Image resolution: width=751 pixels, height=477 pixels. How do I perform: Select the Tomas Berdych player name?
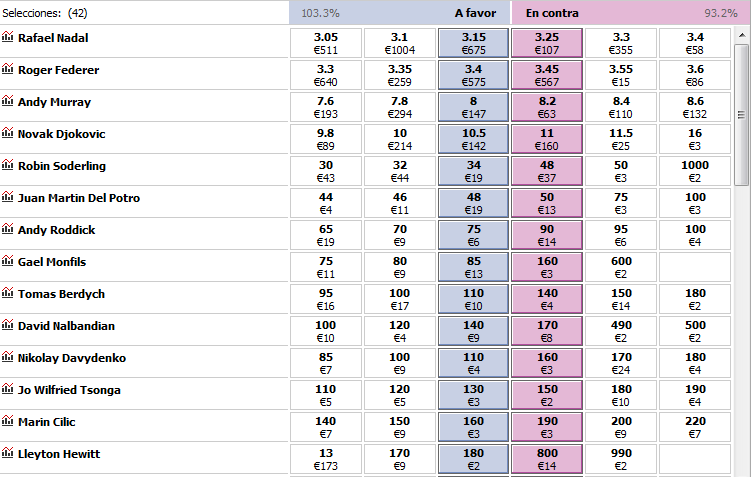[x=61, y=294]
